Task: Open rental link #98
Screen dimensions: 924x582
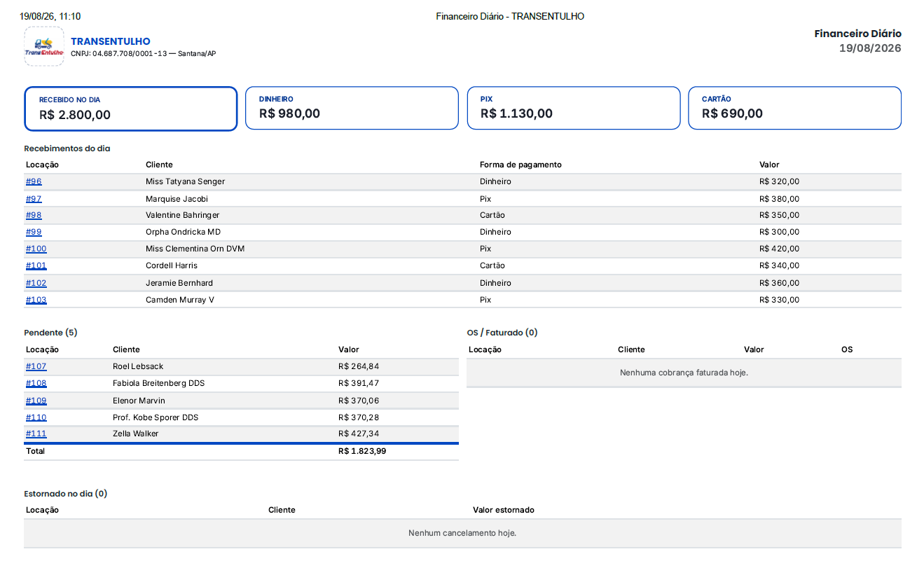Action: tap(34, 215)
